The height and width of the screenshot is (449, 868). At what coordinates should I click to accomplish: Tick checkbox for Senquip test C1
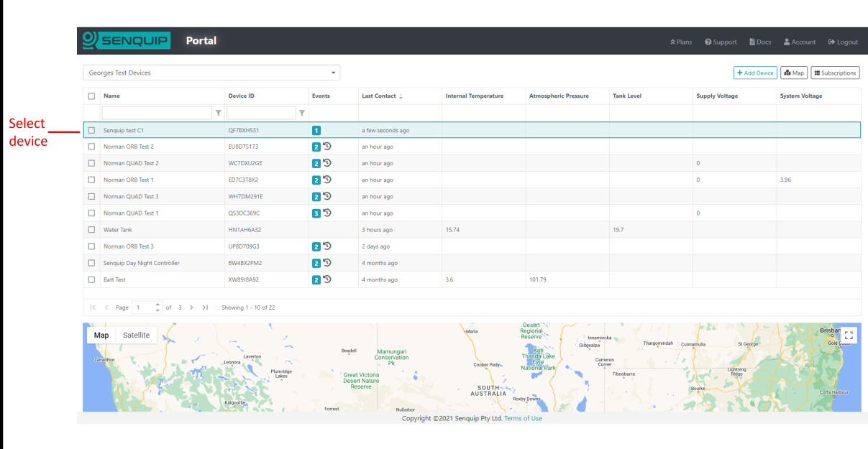(91, 131)
